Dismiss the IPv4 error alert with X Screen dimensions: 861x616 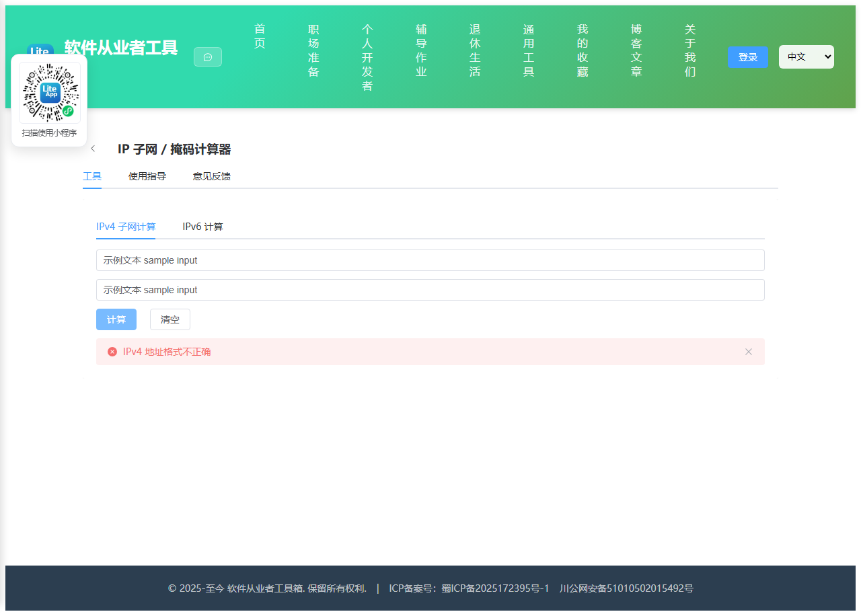tap(749, 352)
